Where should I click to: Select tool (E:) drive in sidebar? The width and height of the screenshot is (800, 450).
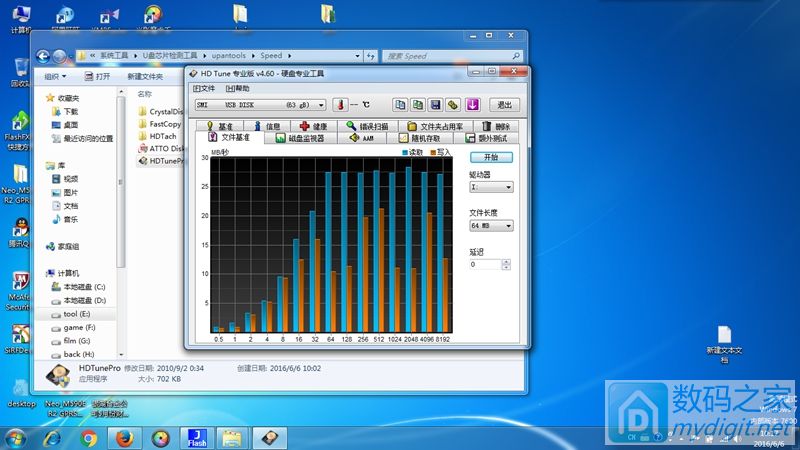pos(71,314)
